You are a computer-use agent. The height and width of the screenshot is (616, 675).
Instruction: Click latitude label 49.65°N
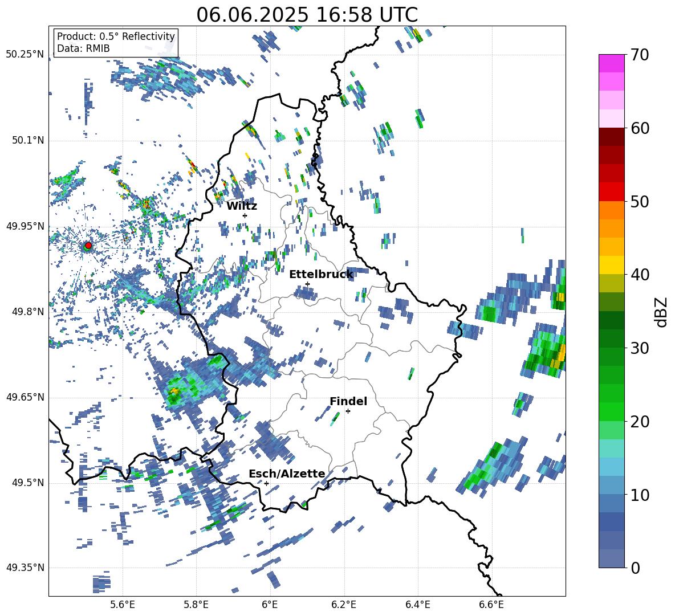click(25, 397)
